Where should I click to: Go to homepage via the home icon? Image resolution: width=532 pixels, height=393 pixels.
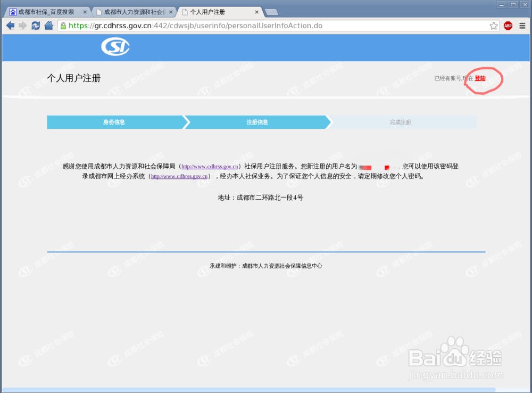48,25
